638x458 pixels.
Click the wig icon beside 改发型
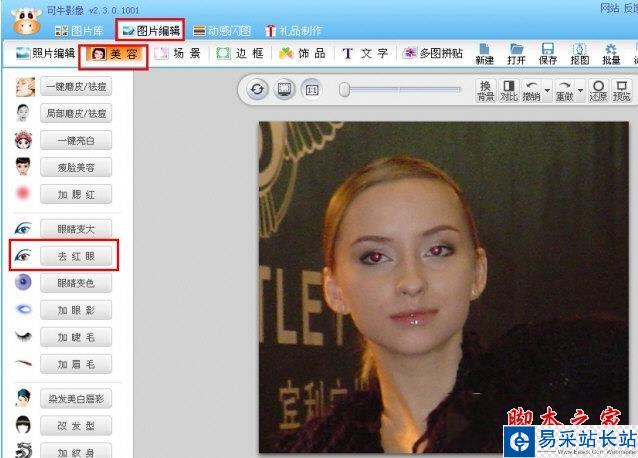(23, 425)
